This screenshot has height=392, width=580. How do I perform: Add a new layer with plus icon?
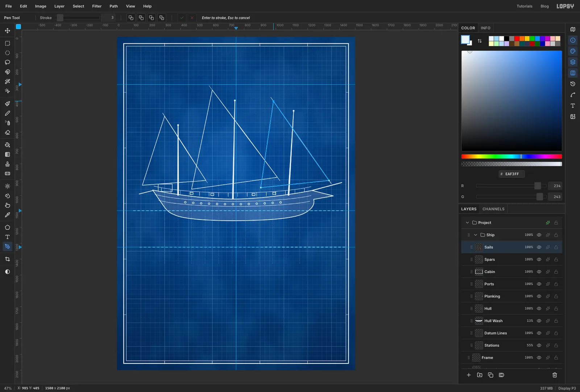(x=469, y=375)
